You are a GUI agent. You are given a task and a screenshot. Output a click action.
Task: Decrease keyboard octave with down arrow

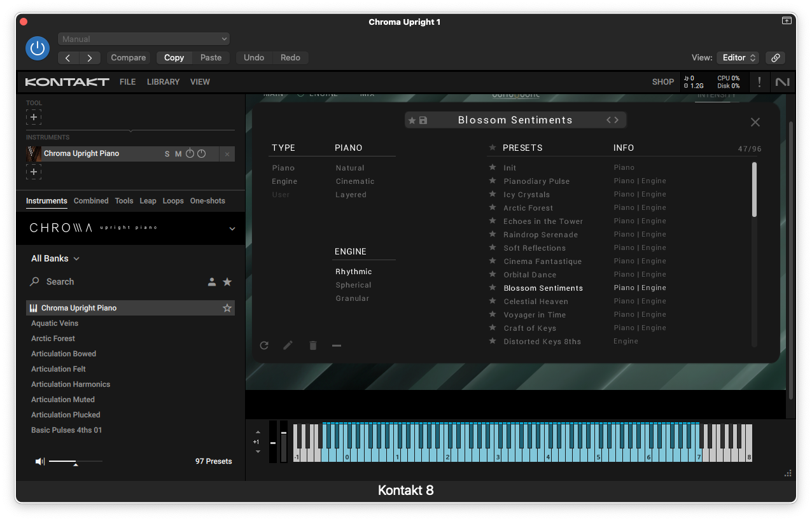[x=258, y=452]
